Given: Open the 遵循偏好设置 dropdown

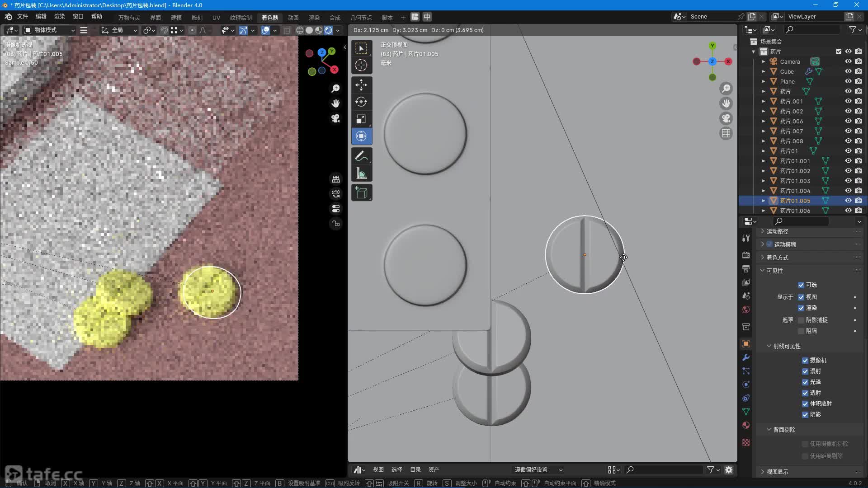Looking at the screenshot, I should click(x=538, y=470).
